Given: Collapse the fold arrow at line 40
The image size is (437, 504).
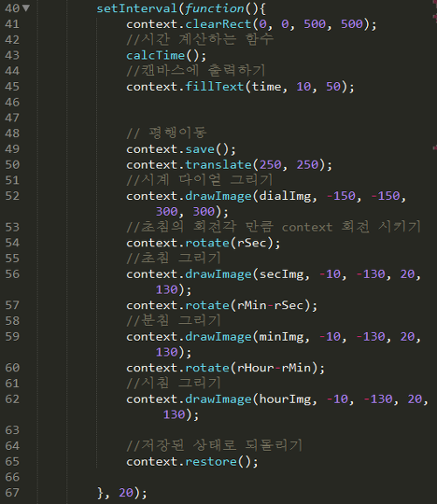Looking at the screenshot, I should pyautogui.click(x=26, y=9).
